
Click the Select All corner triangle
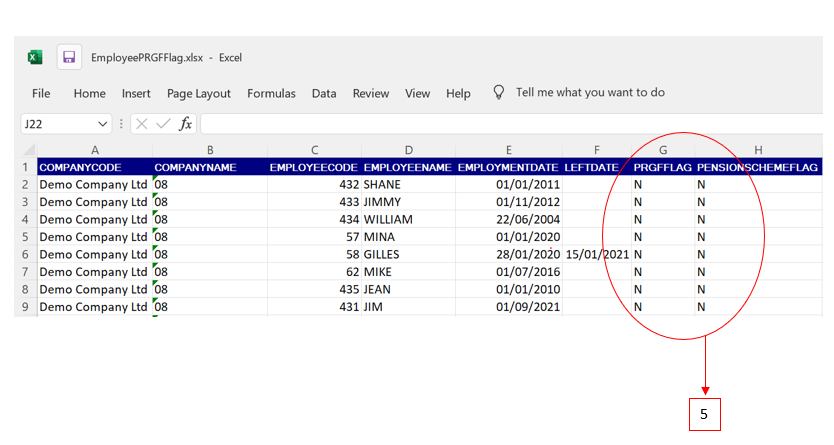(25, 149)
